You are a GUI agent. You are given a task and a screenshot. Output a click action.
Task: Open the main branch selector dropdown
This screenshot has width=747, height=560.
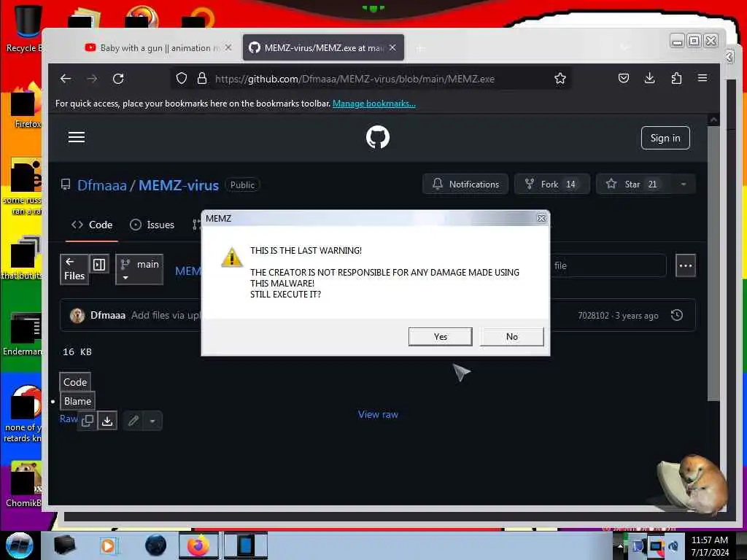click(139, 270)
